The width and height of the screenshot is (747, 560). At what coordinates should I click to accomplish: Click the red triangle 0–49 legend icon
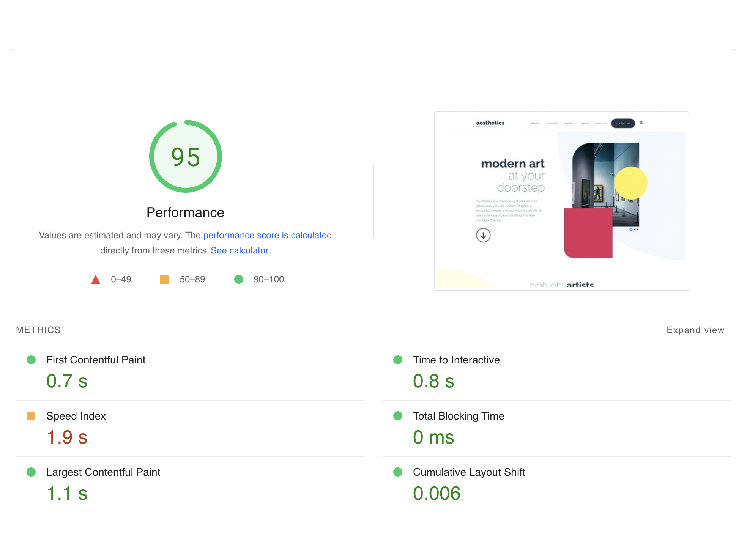96,280
